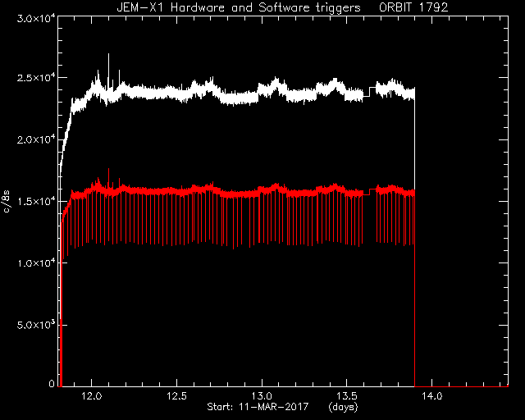Click the 'ORBIT 1792' text in title
Viewport: 525px width, 420px height.
[x=413, y=7]
